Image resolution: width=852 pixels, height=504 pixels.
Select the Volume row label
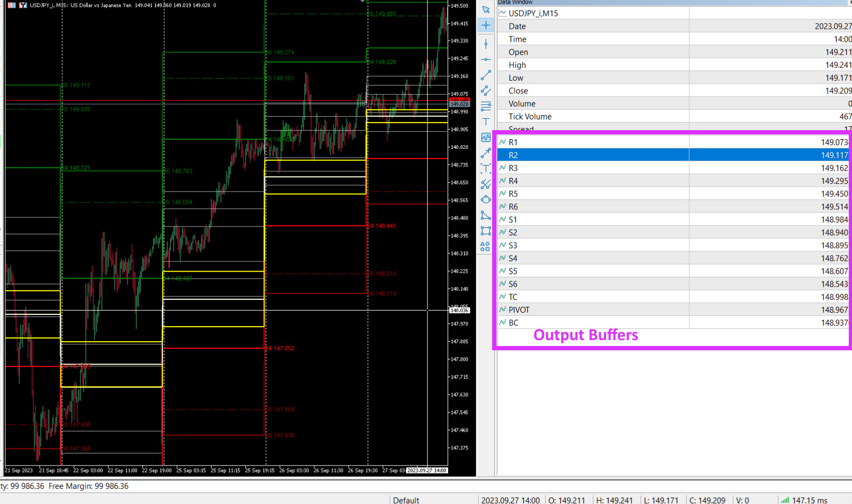pyautogui.click(x=522, y=103)
